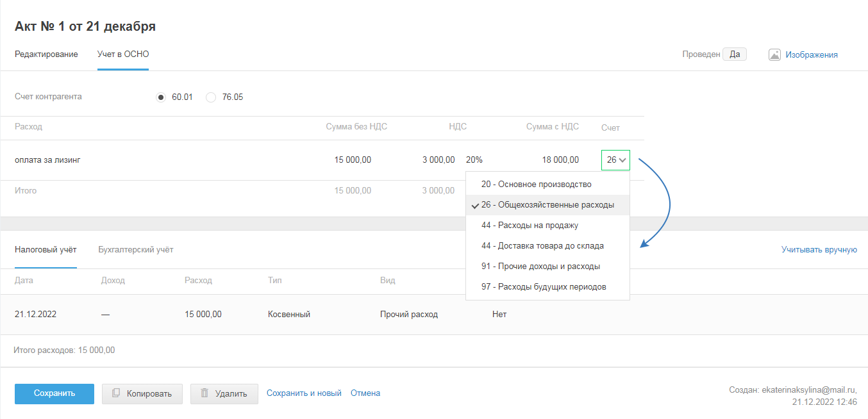Collapse the account 26 dropdown
This screenshot has width=868, height=419.
[615, 160]
